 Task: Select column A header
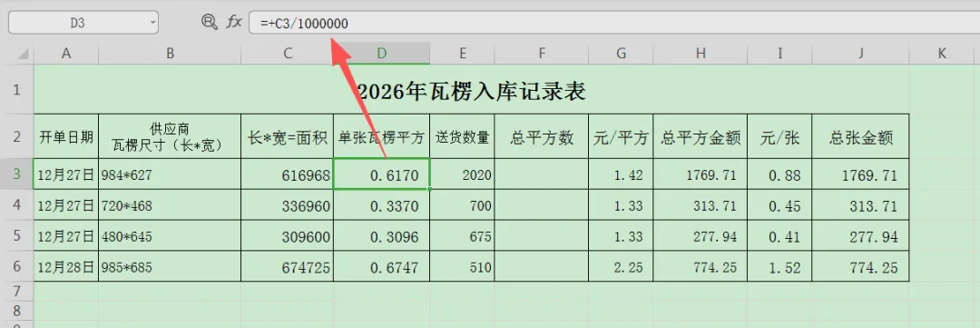66,54
